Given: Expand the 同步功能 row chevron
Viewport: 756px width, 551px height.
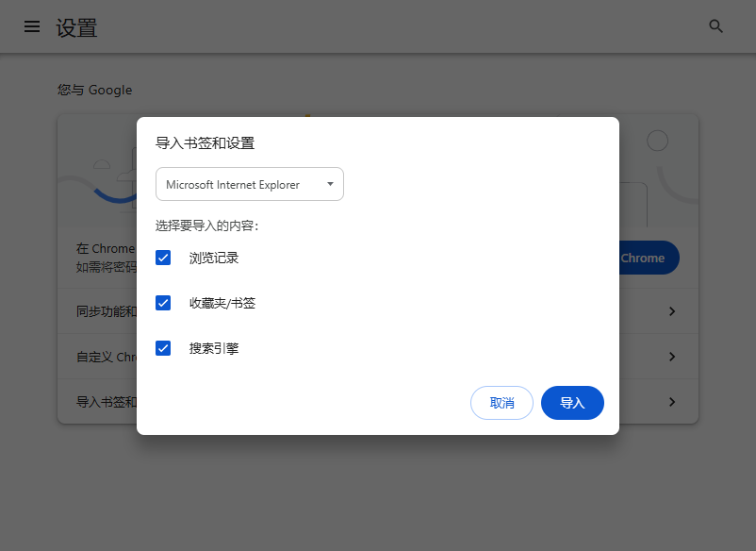Looking at the screenshot, I should point(672,311).
